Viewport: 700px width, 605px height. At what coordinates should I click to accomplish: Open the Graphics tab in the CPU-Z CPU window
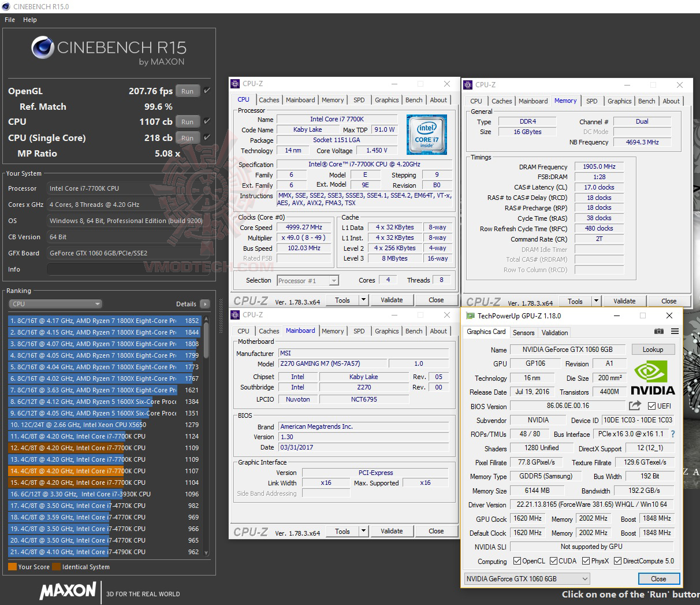(386, 100)
